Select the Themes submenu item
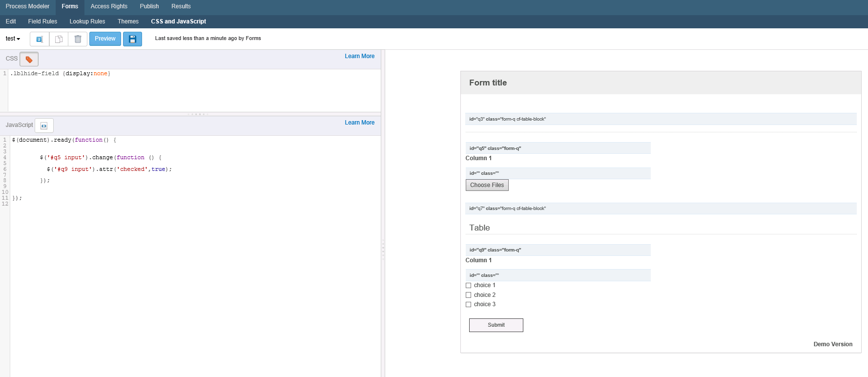This screenshot has width=868, height=377. (128, 21)
